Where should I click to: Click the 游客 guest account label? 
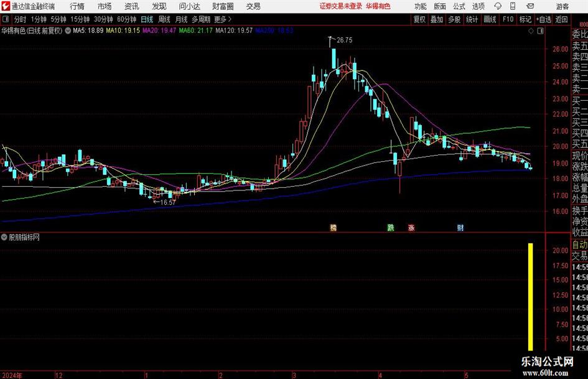tap(562, 6)
